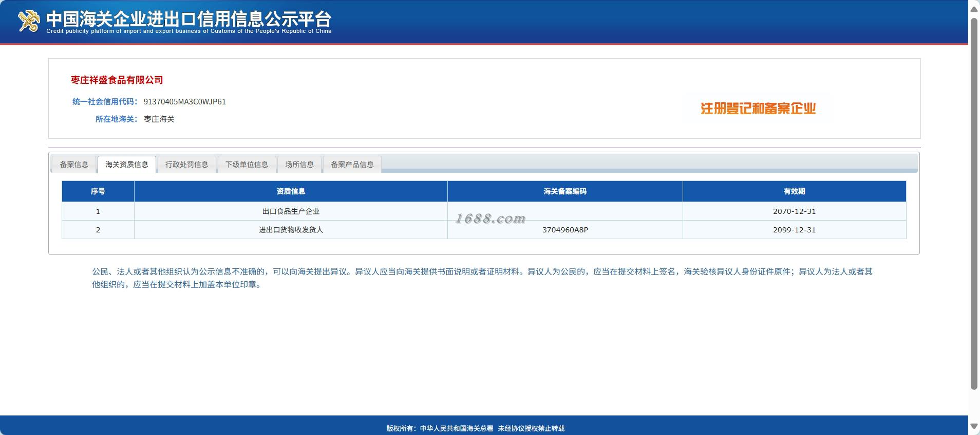Open the 备案信息 tab
This screenshot has height=435, width=980.
pyautogui.click(x=74, y=165)
